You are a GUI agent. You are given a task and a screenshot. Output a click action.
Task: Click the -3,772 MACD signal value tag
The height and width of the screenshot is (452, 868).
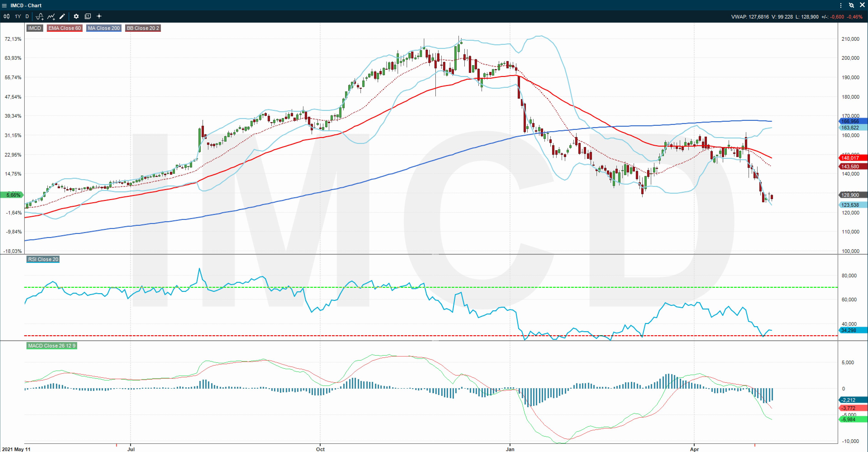pyautogui.click(x=853, y=408)
